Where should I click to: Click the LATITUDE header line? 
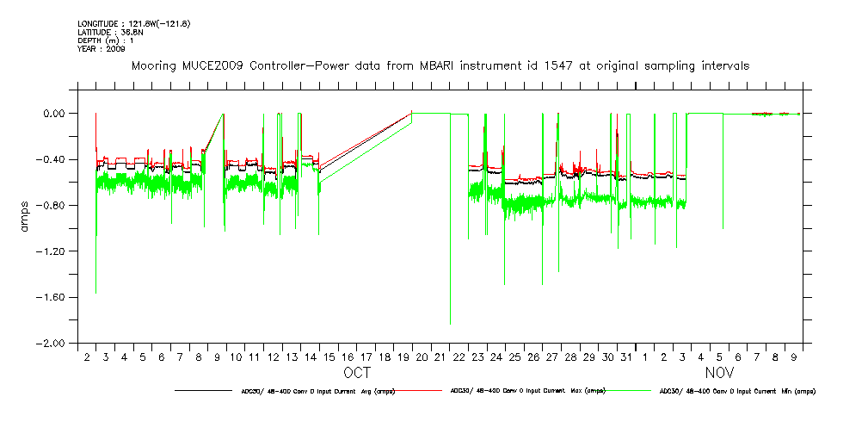(x=109, y=32)
